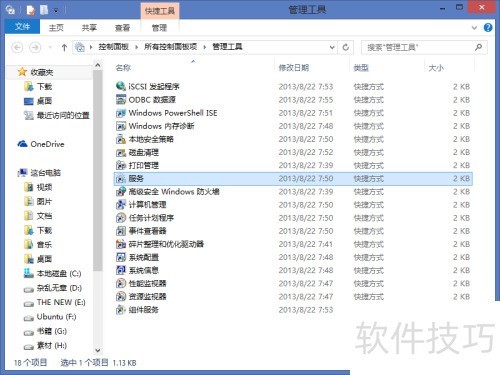The image size is (500, 375).
Task: Sort by the 大小 column header
Action: pos(436,68)
